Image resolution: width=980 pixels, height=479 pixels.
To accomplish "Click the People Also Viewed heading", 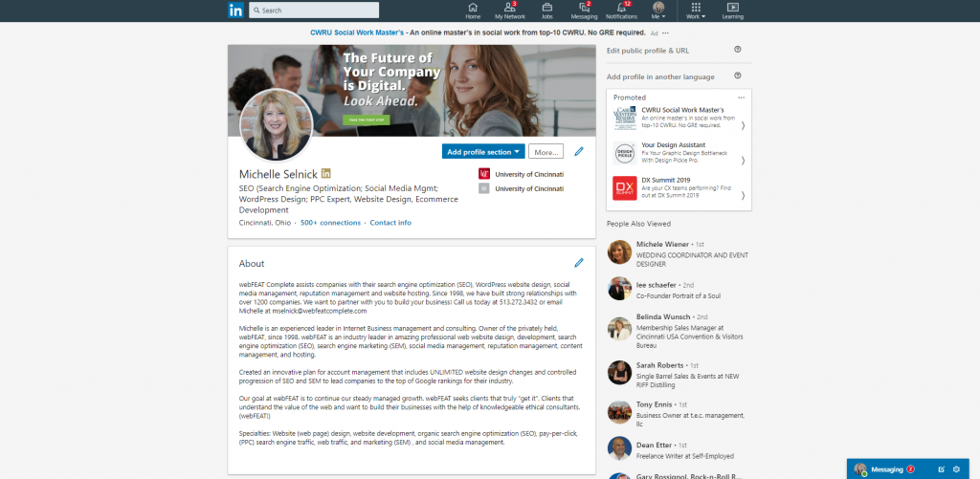I will tap(638, 224).
